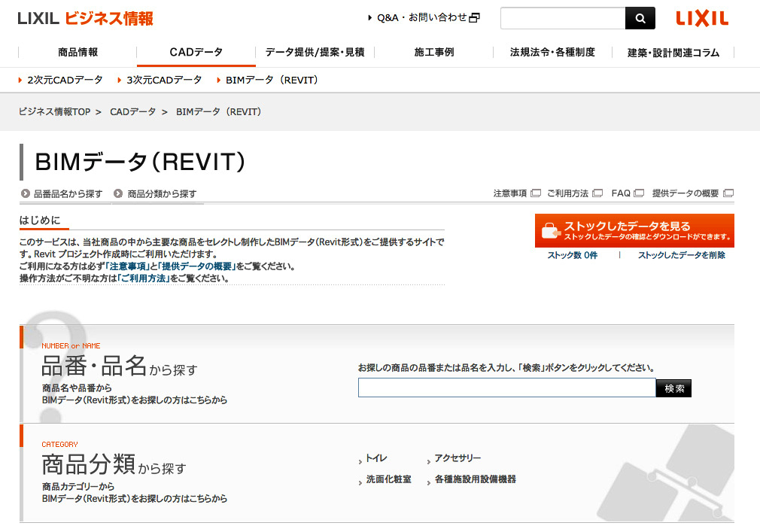
Task: Click inline 「提供データの概要」 link in intro text
Action: [196, 266]
